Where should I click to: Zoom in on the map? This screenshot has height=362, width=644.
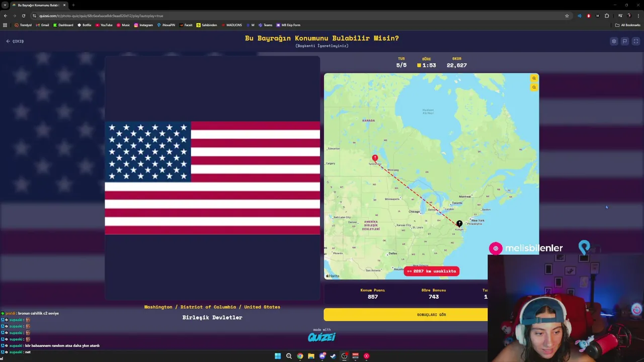click(x=534, y=78)
